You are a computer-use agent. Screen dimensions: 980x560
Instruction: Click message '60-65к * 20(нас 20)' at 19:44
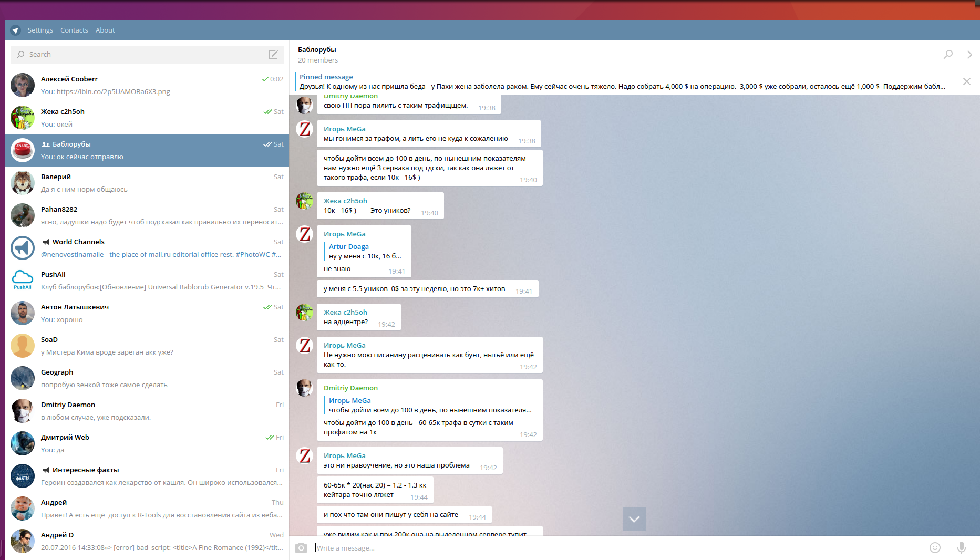point(375,490)
